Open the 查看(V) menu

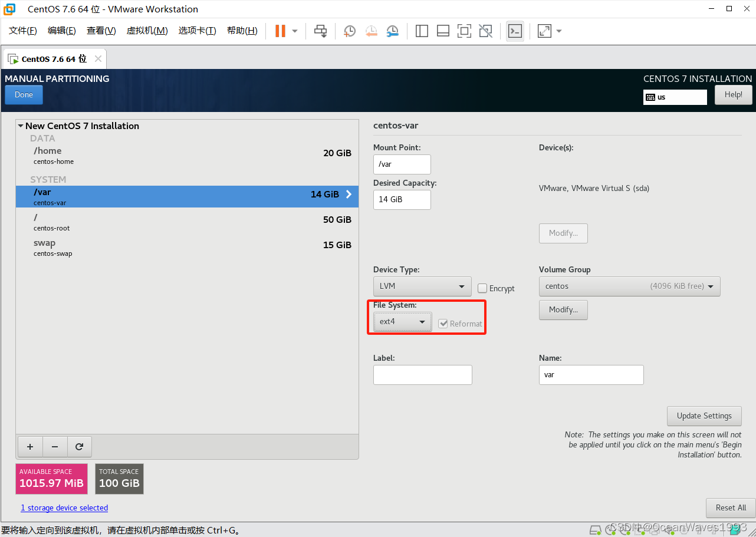(x=101, y=31)
